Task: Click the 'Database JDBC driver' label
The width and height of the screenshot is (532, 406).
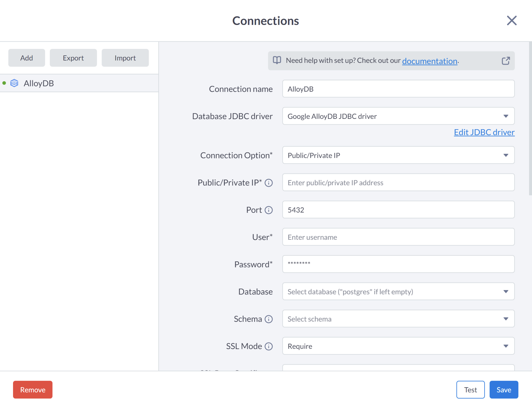Action: (232, 116)
